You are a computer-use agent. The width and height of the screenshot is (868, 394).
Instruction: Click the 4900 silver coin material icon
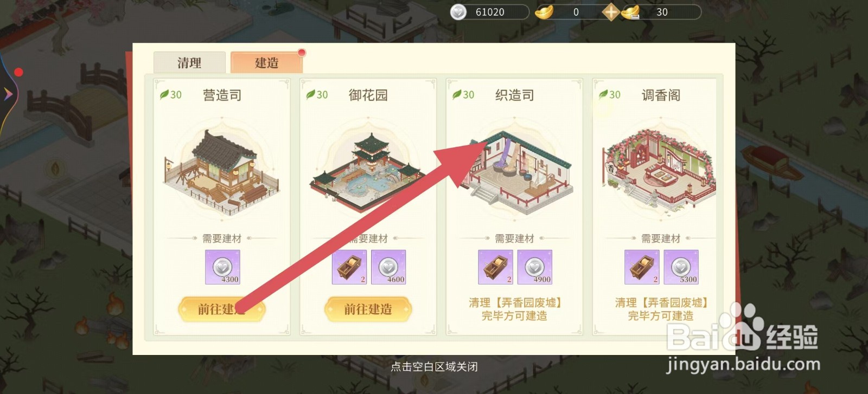(535, 267)
